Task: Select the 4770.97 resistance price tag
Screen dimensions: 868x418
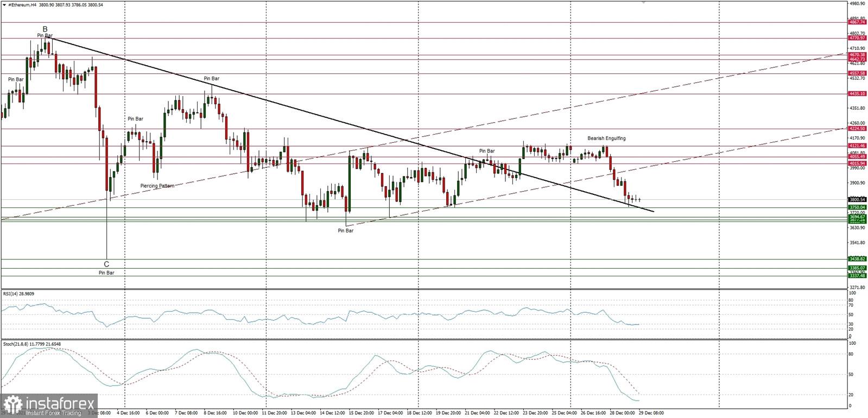Action: 857,38
